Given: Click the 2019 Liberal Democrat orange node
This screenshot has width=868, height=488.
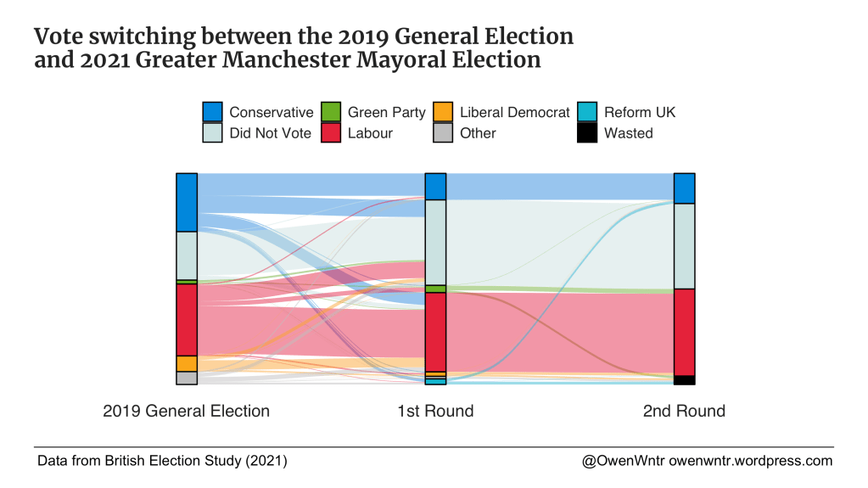Looking at the screenshot, I should [x=187, y=363].
